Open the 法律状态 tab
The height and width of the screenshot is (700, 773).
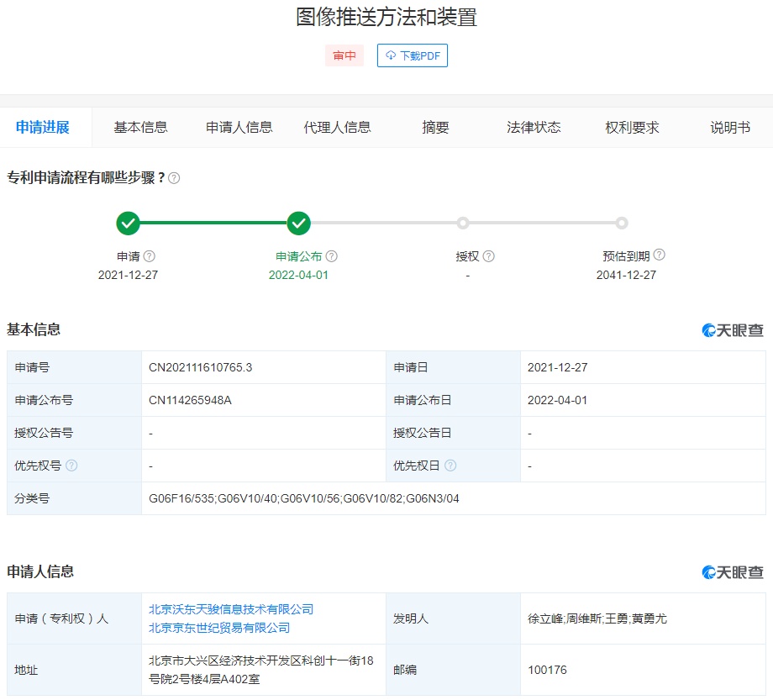534,127
